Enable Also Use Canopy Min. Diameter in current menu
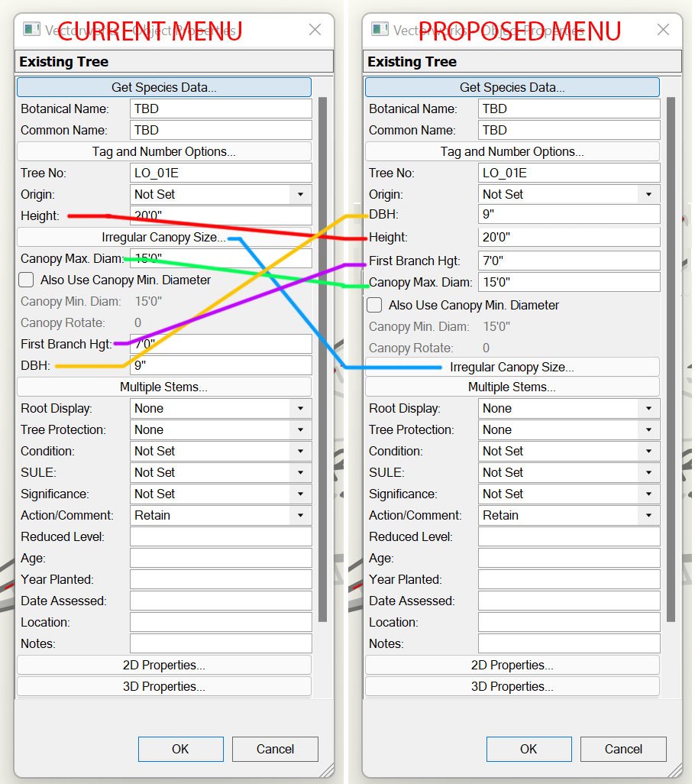695x784 pixels. [25, 279]
